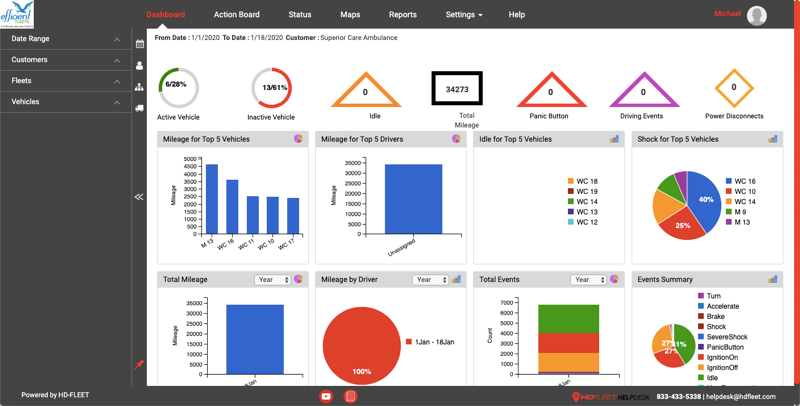Collapse the sidebar with double-chevron icon

139,197
